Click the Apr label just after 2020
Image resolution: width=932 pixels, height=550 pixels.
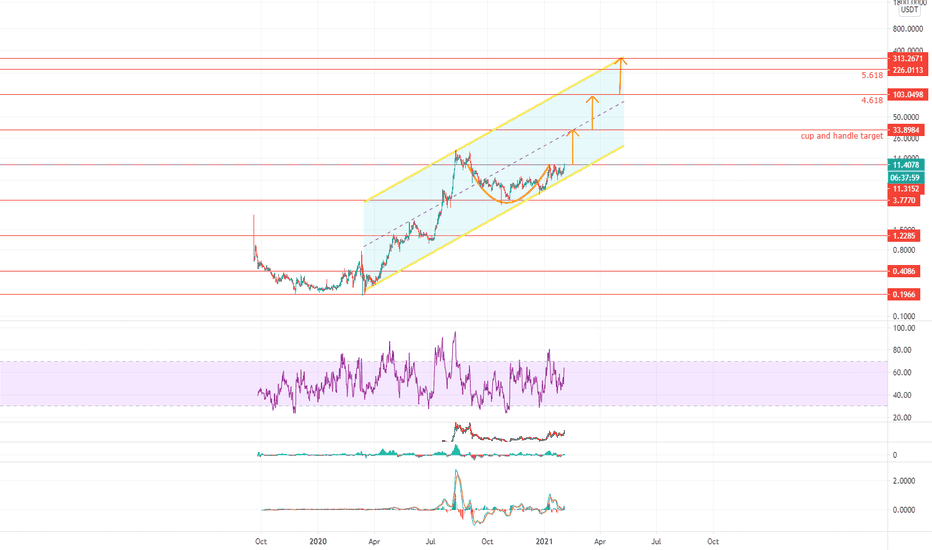374,542
